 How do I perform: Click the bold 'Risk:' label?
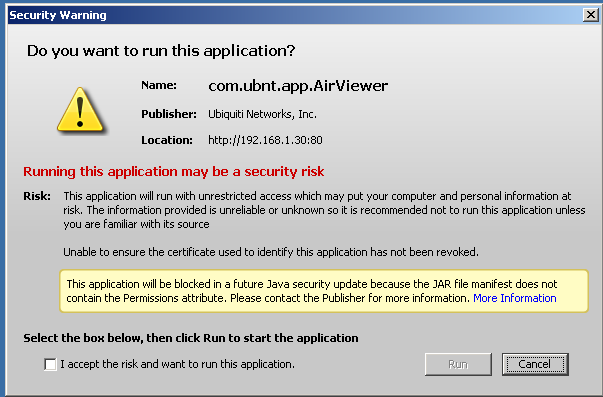pos(37,196)
